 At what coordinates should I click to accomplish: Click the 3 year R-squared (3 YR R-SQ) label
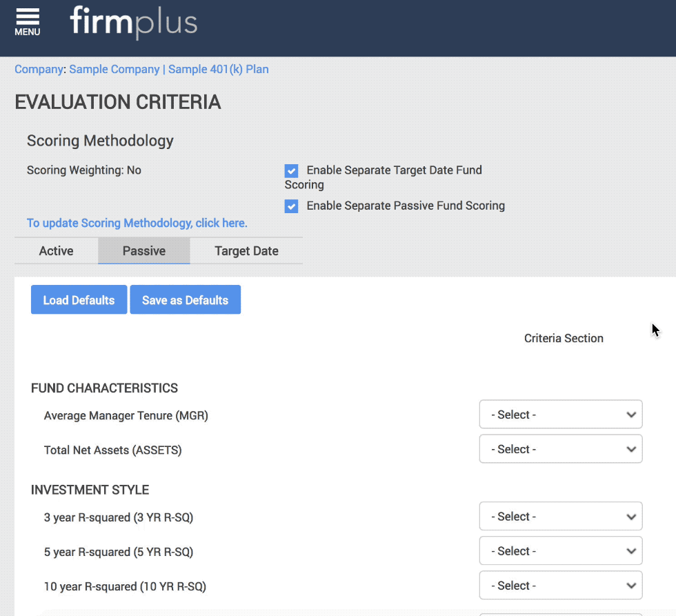(119, 517)
